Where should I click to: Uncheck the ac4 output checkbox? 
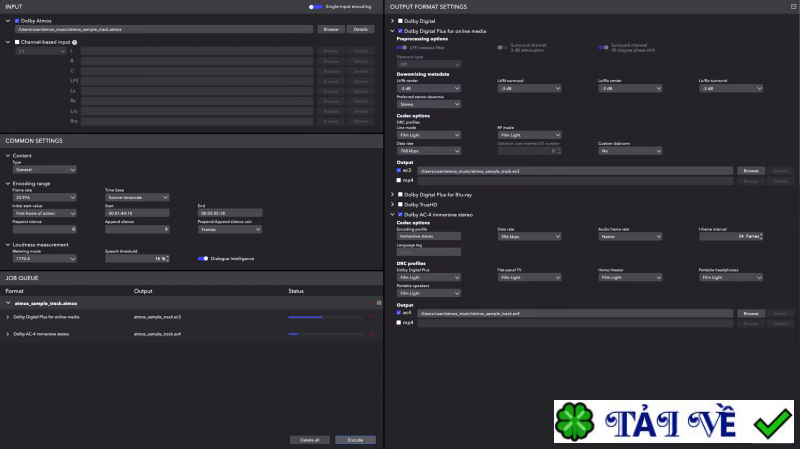pyautogui.click(x=399, y=313)
